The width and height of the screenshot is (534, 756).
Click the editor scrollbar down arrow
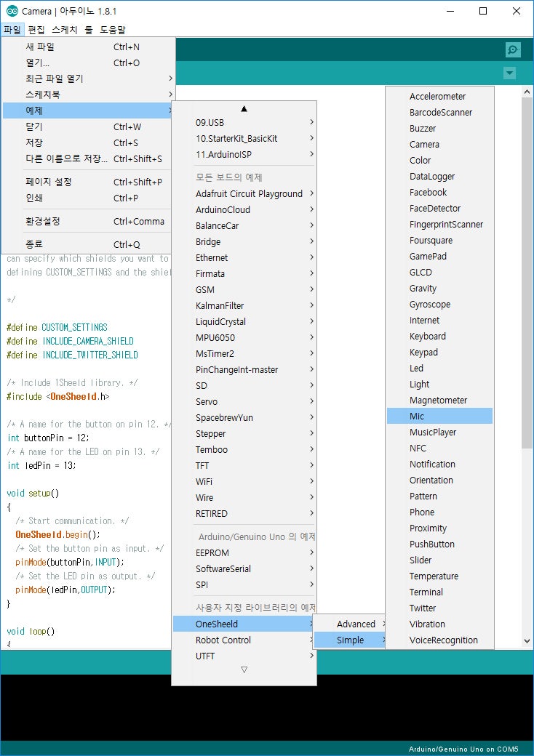(527, 640)
